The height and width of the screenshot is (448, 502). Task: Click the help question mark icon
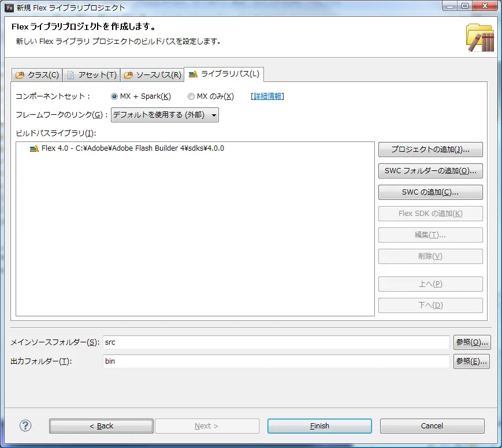point(25,425)
